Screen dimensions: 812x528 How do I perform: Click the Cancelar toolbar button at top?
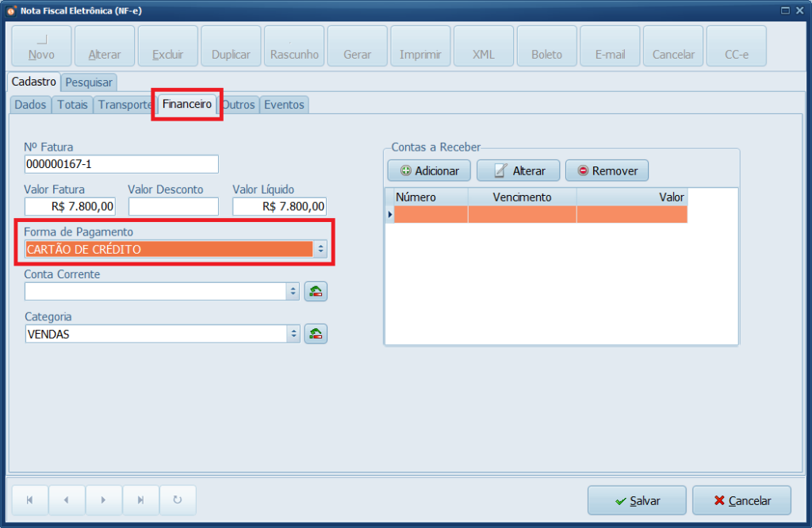click(x=673, y=46)
